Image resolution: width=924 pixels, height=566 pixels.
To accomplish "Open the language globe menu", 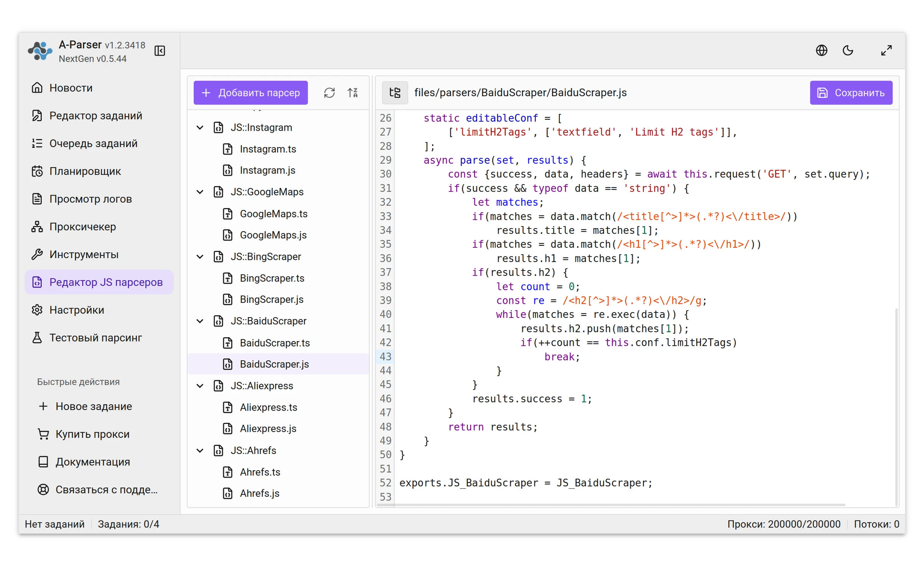I will [x=821, y=50].
